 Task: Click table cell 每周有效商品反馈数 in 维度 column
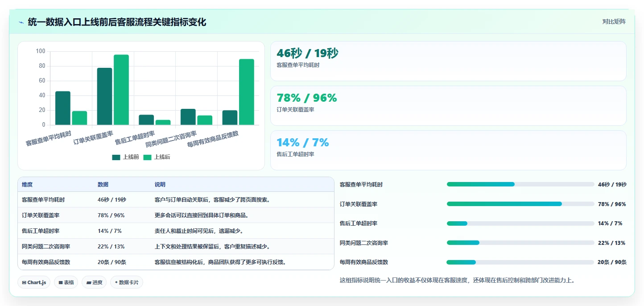(x=46, y=262)
